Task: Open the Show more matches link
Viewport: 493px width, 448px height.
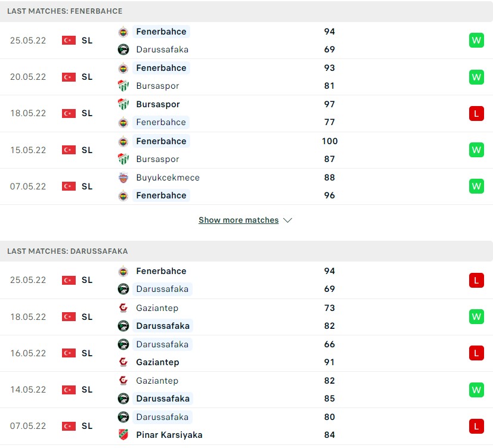Action: click(x=238, y=220)
